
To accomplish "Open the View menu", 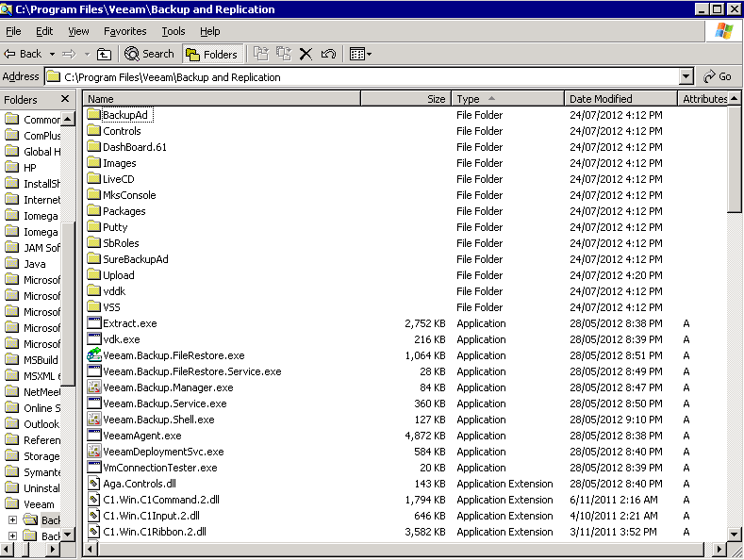I will pyautogui.click(x=78, y=31).
